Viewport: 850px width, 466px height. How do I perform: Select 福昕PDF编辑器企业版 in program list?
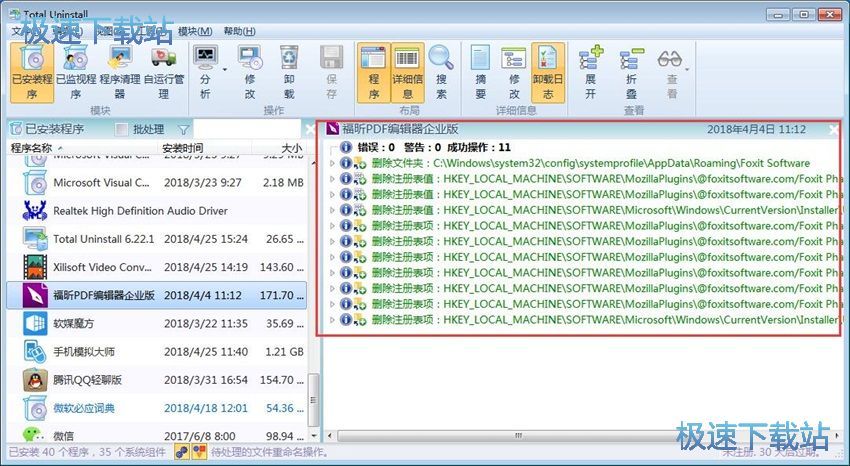click(157, 295)
